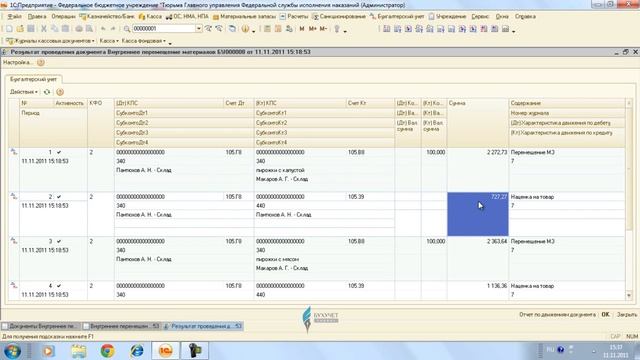
Task: Click the row icon of entry number 2
Action: point(14,196)
